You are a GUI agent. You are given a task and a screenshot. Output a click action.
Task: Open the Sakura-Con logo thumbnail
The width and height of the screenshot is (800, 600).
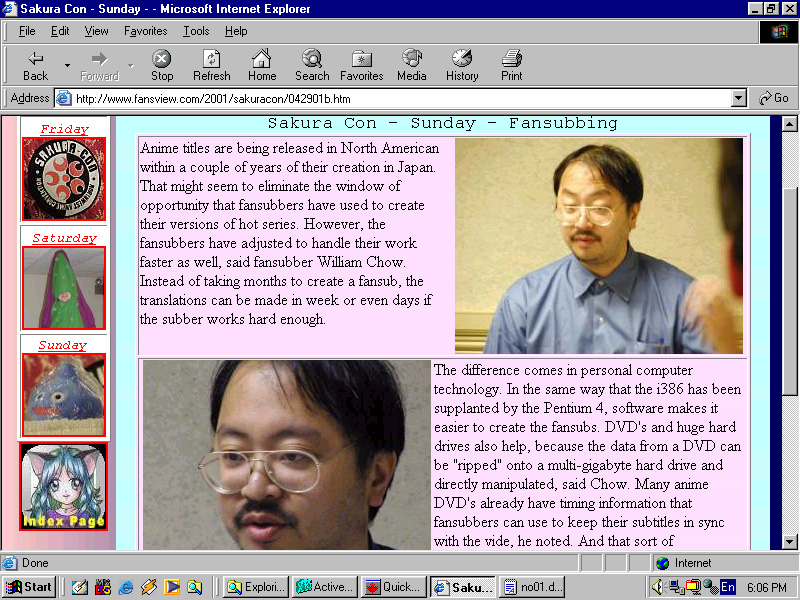tap(64, 179)
